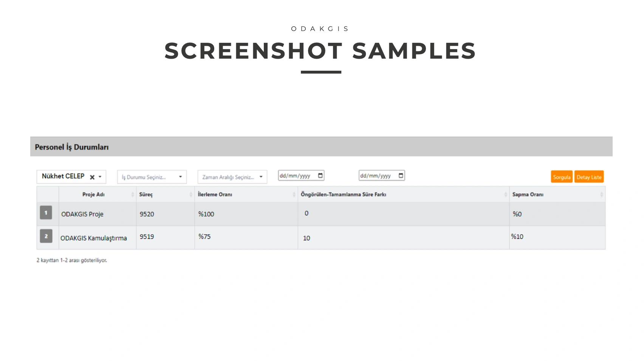Open calendar picker of second date field
The image size is (644, 361).
coord(401,176)
